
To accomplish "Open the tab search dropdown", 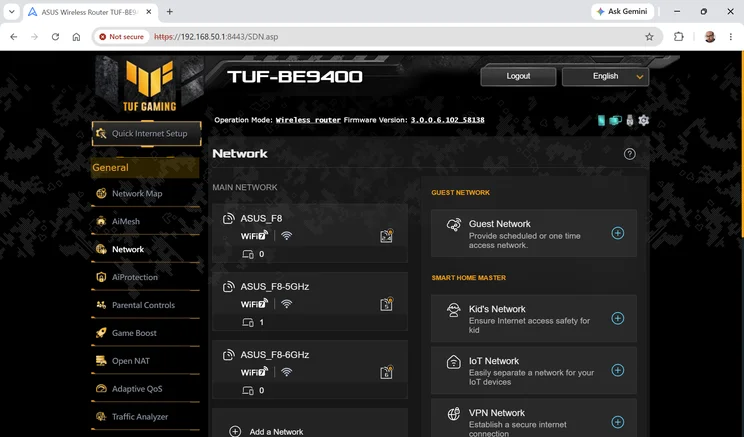I will (x=11, y=11).
